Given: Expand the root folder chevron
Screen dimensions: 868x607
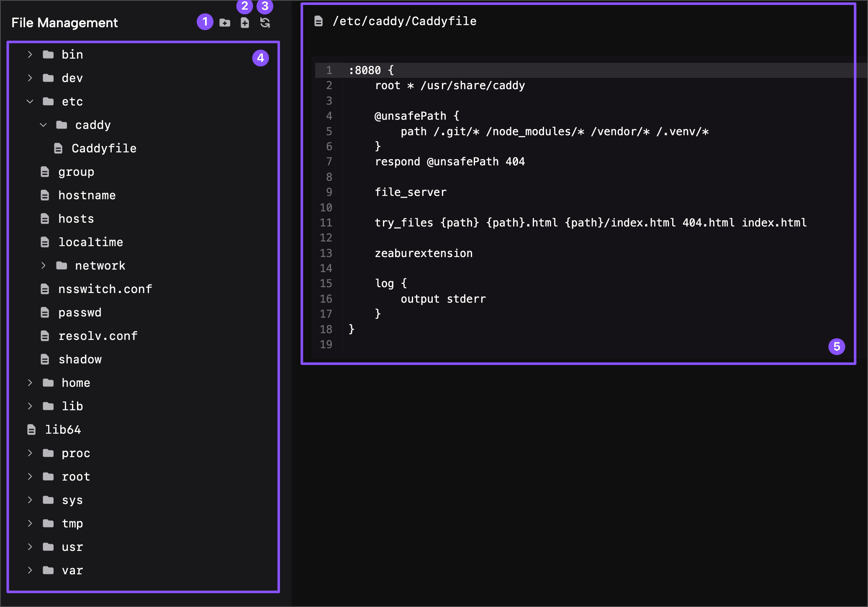Looking at the screenshot, I should [x=30, y=476].
